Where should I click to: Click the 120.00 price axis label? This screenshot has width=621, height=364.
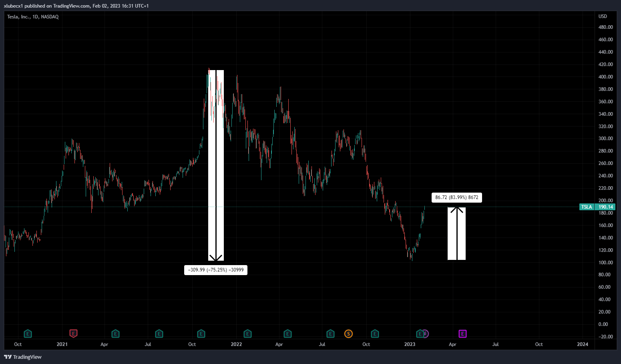pos(605,250)
